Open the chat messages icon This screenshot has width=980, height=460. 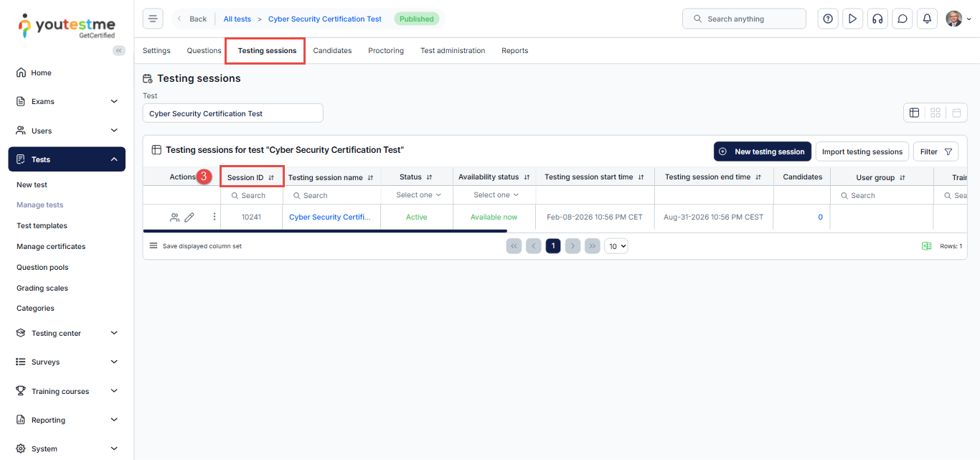[903, 19]
